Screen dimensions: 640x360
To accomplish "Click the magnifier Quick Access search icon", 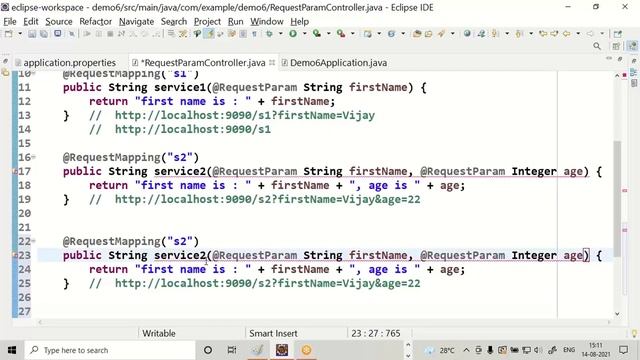I will click(x=597, y=47).
